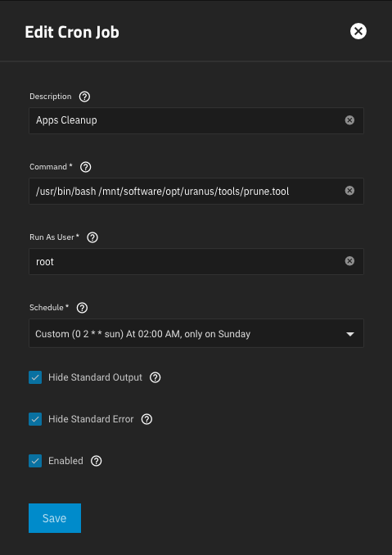Uncheck Hide Standard Output checkbox
This screenshot has width=392, height=555.
pos(35,377)
